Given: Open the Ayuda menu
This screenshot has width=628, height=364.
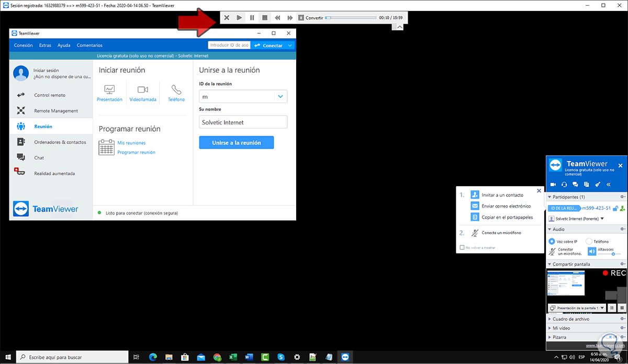Looking at the screenshot, I should [x=64, y=45].
